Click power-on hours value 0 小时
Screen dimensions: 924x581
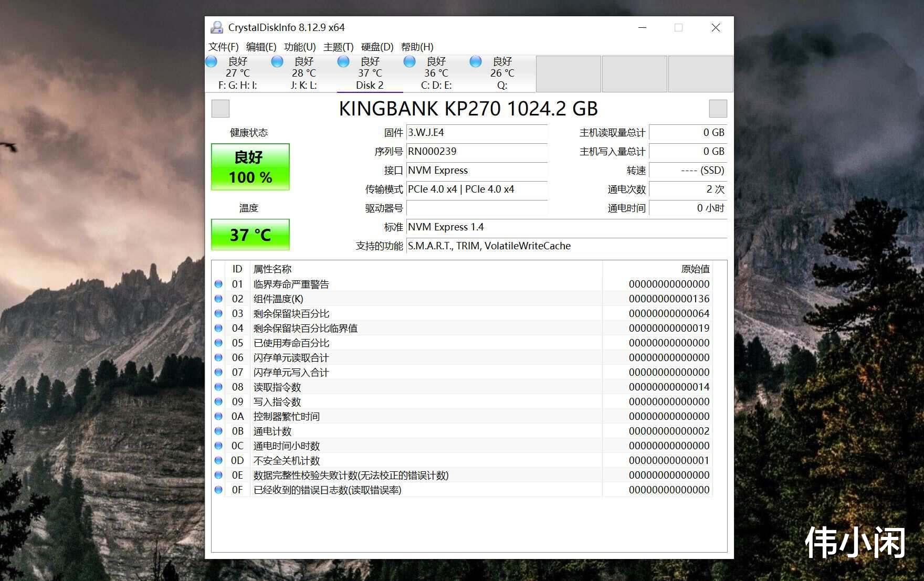pos(688,208)
